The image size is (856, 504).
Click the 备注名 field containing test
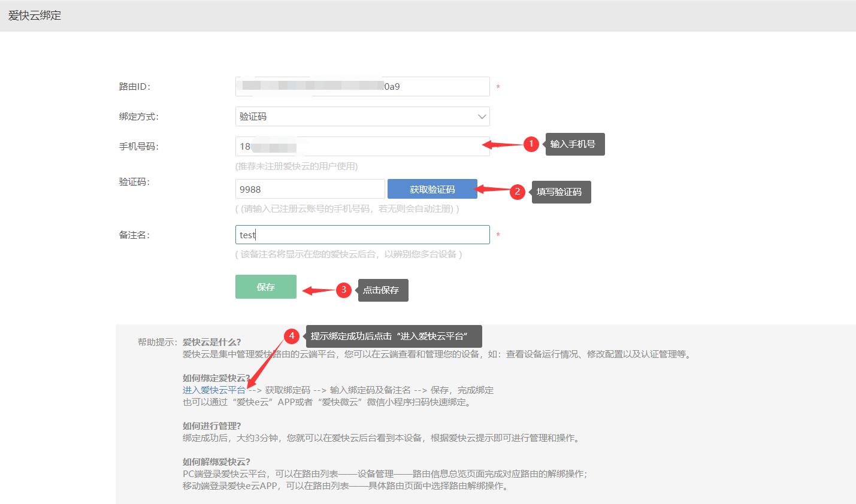362,234
